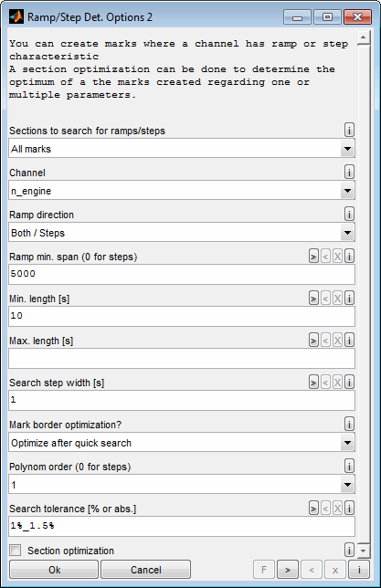Click the F button at the bottom

click(x=264, y=570)
